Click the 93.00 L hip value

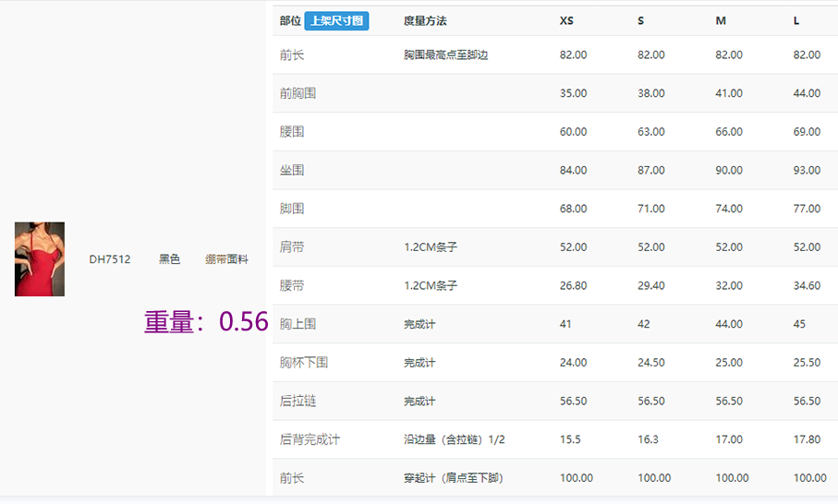coord(807,171)
